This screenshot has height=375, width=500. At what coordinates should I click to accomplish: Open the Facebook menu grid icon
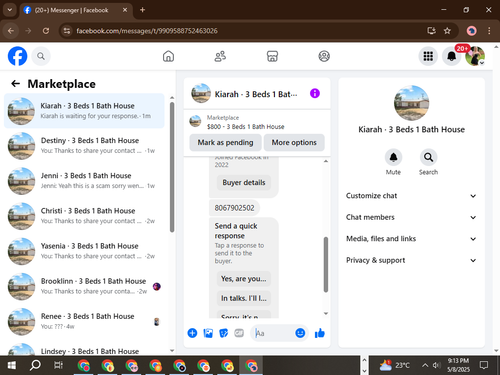coord(428,56)
